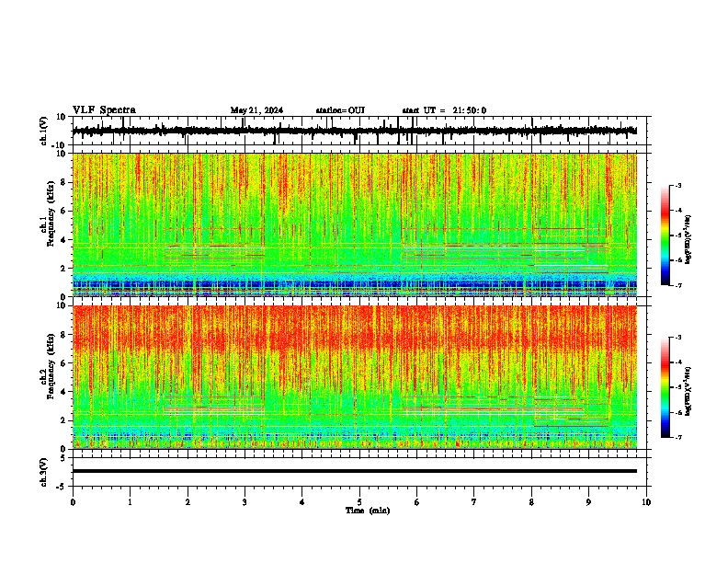Click time axis tick label "9"
Screen dimensions: 728x563
[588, 502]
